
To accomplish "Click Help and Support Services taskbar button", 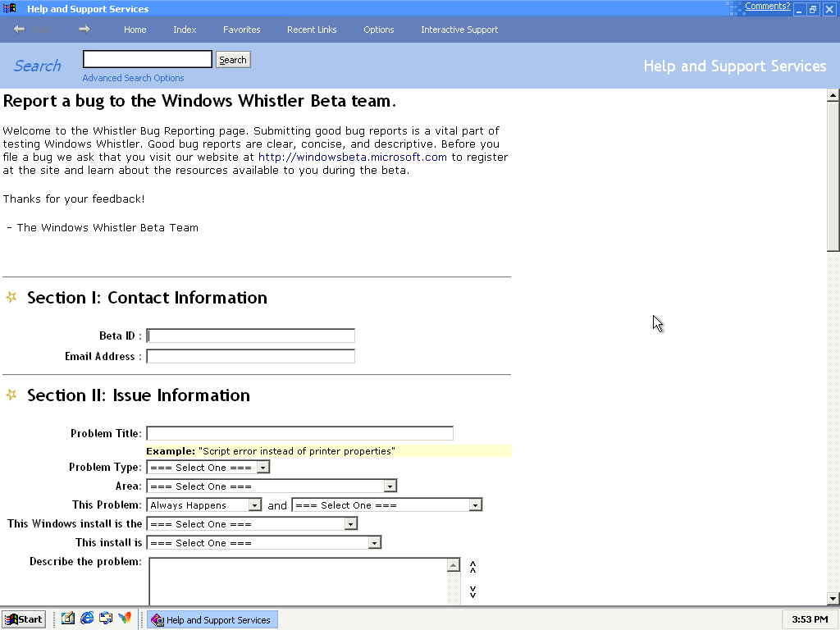I will coord(212,620).
